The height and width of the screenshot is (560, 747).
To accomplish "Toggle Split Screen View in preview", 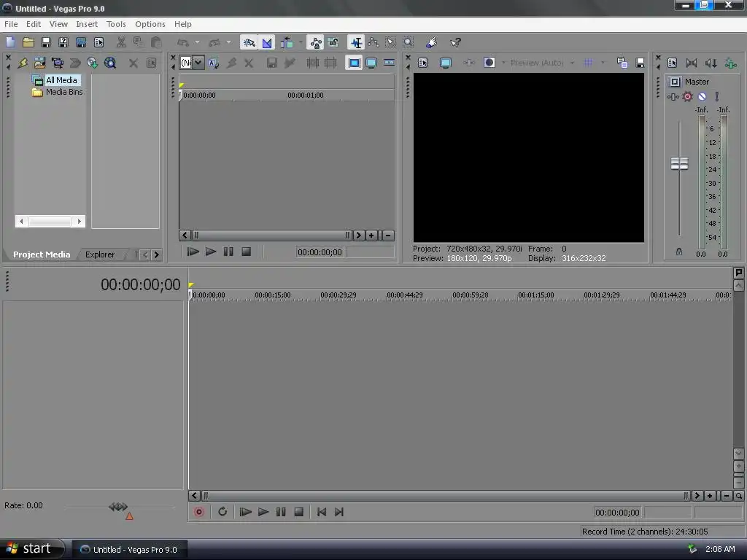I will pyautogui.click(x=489, y=63).
